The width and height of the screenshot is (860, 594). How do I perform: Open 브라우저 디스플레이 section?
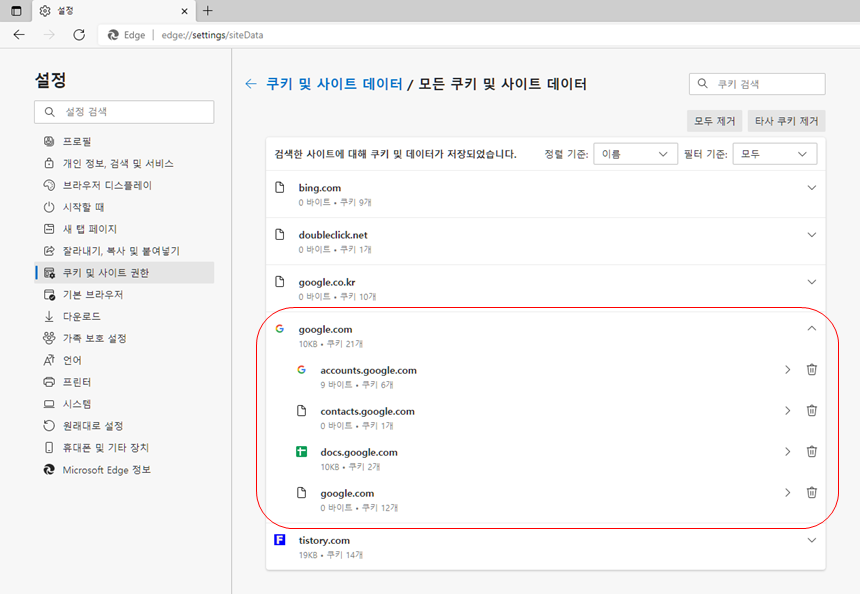point(124,185)
